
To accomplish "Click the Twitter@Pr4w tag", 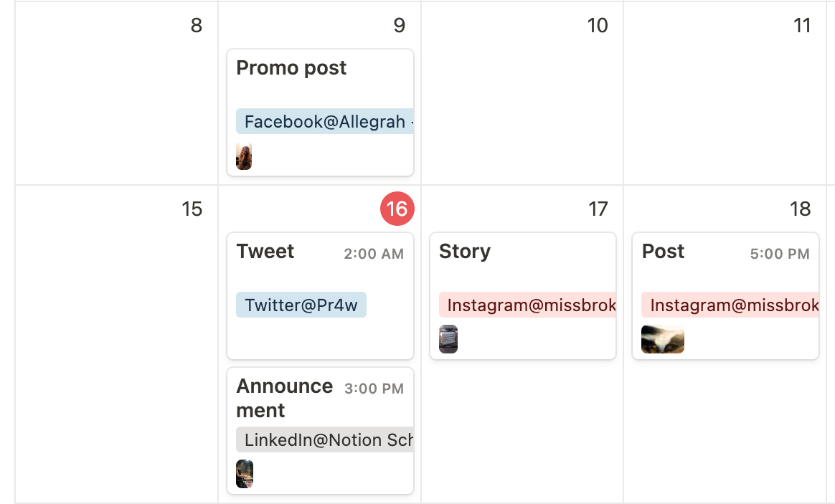I will tap(301, 305).
